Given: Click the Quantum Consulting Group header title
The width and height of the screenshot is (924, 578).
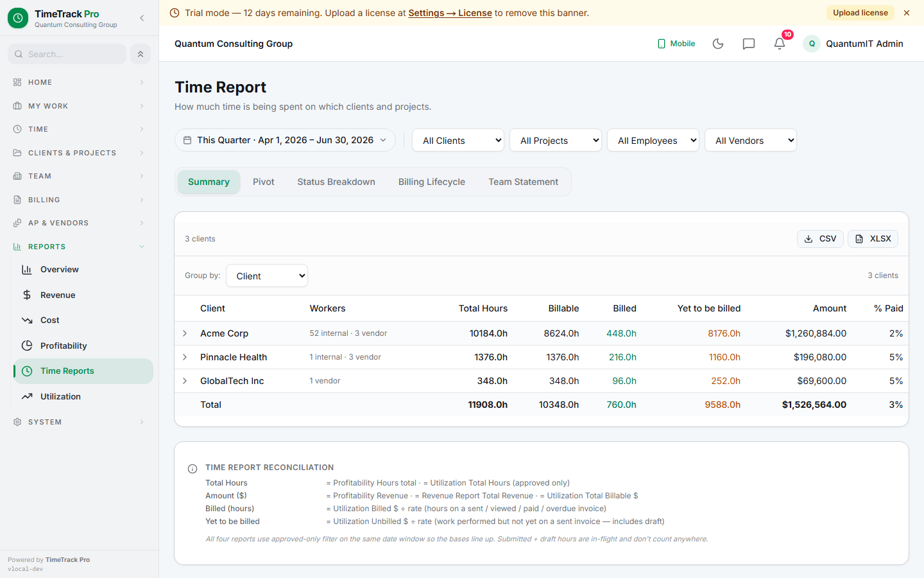Looking at the screenshot, I should point(234,44).
